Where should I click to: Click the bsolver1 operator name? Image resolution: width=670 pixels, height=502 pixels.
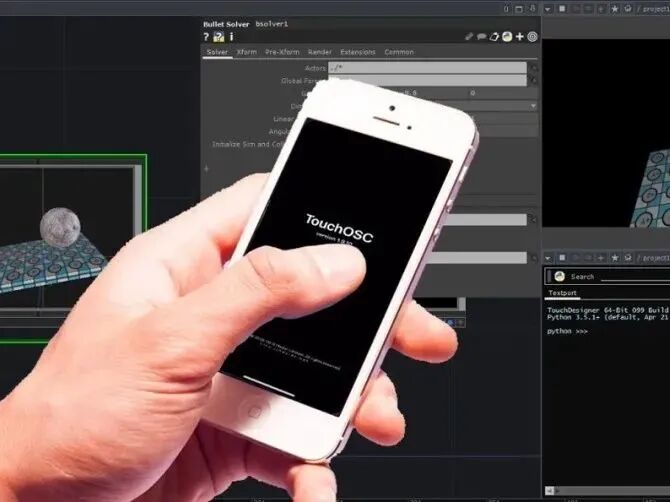click(x=272, y=24)
